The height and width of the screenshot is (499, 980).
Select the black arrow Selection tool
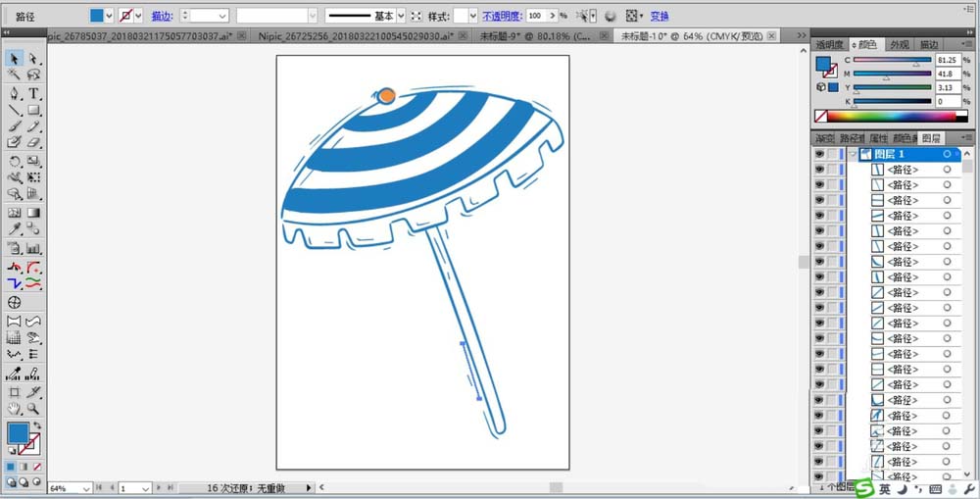point(15,59)
